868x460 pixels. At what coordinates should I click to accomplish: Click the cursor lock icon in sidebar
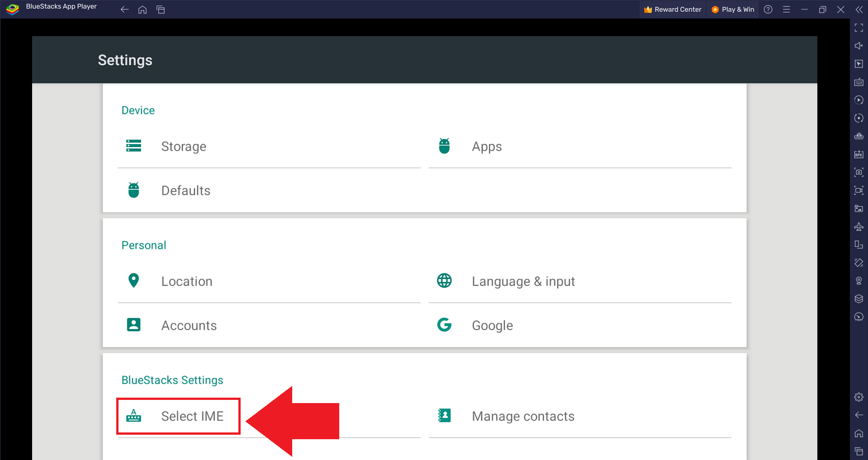click(x=859, y=64)
